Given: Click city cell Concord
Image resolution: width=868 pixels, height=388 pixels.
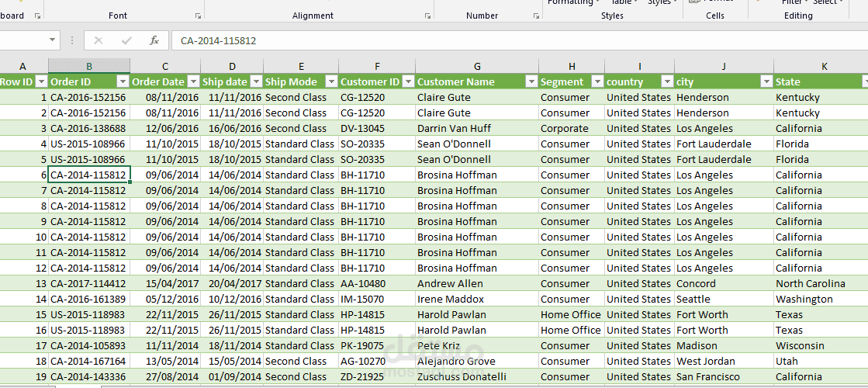Looking at the screenshot, I should pyautogui.click(x=724, y=283).
